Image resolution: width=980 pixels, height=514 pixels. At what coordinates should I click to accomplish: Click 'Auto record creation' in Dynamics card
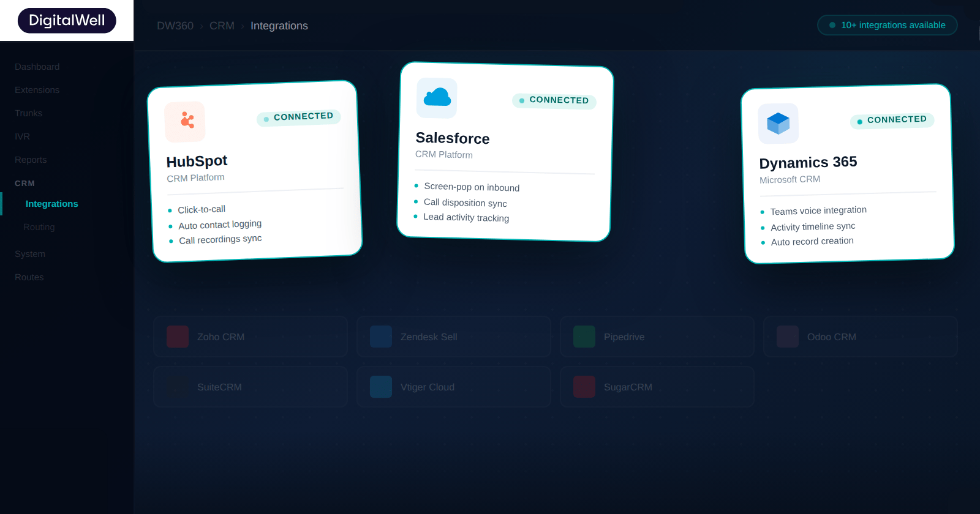812,241
